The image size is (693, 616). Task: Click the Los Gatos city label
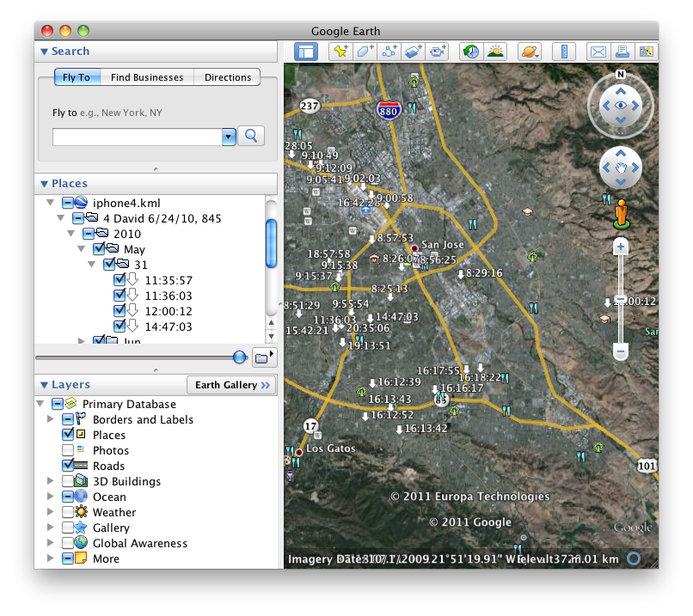tap(330, 448)
